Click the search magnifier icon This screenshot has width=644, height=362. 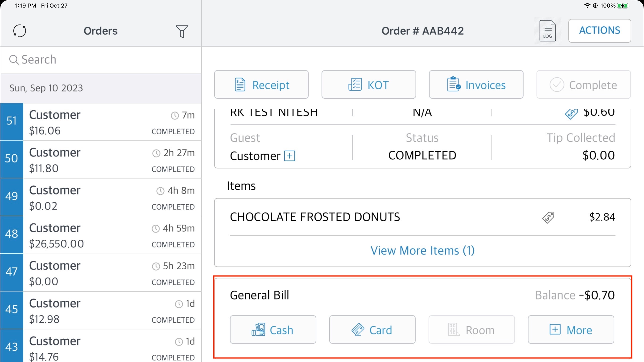click(14, 60)
